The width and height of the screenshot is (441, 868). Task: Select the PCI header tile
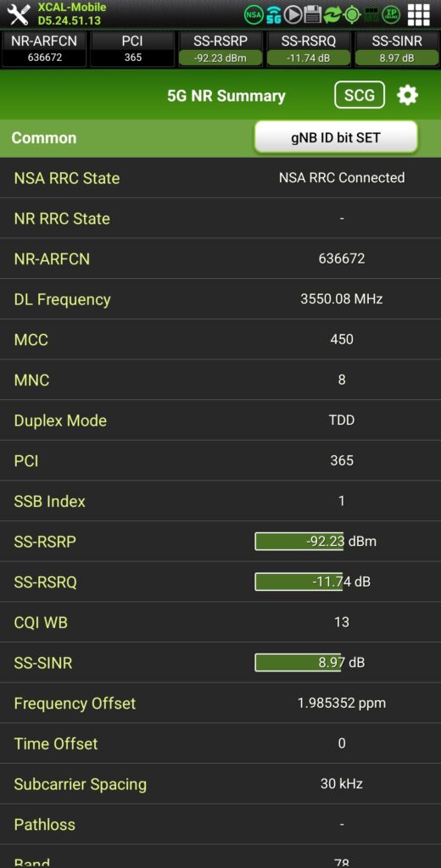point(132,49)
